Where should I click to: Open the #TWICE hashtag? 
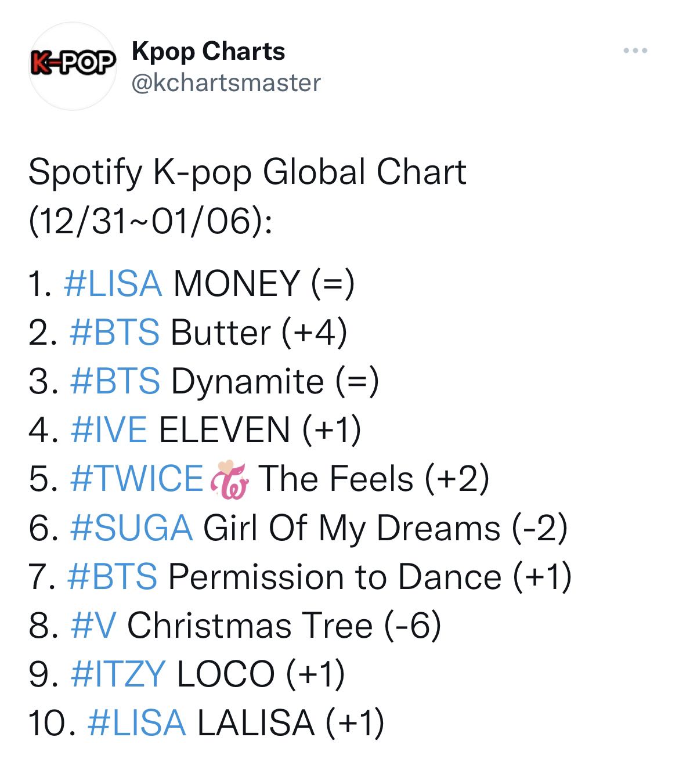pyautogui.click(x=136, y=479)
